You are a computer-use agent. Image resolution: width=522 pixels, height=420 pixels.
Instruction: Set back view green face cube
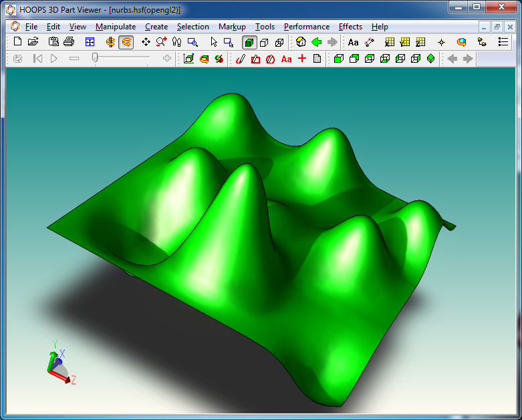point(370,59)
